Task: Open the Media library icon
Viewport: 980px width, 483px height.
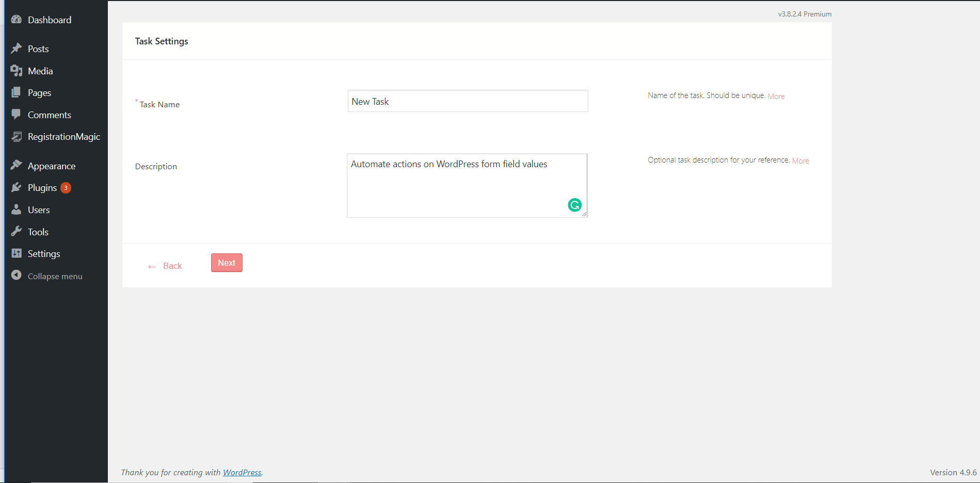Action: pyautogui.click(x=17, y=71)
